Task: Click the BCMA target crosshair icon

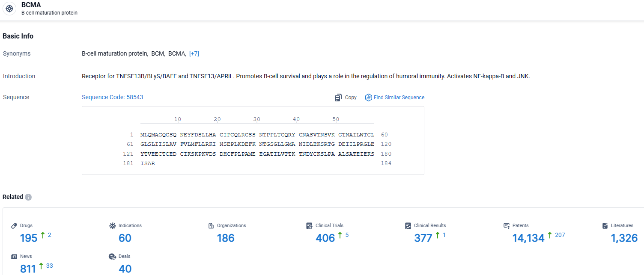Action: coord(9,9)
